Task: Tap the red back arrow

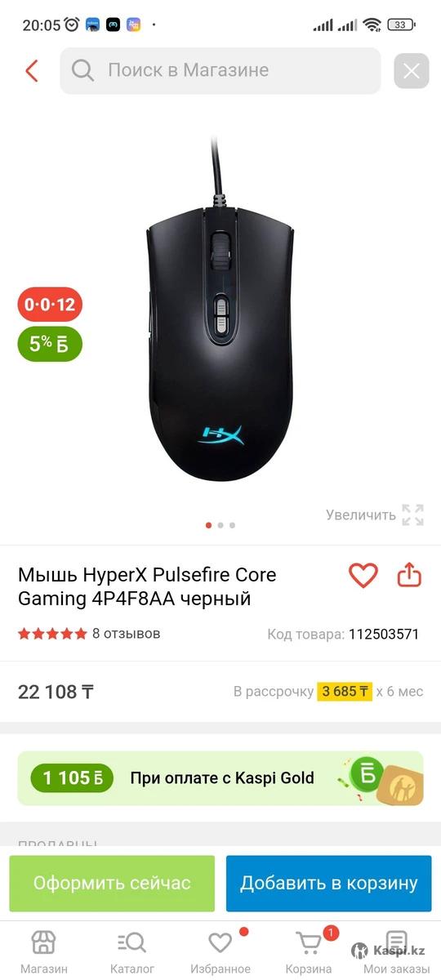Action: click(32, 71)
